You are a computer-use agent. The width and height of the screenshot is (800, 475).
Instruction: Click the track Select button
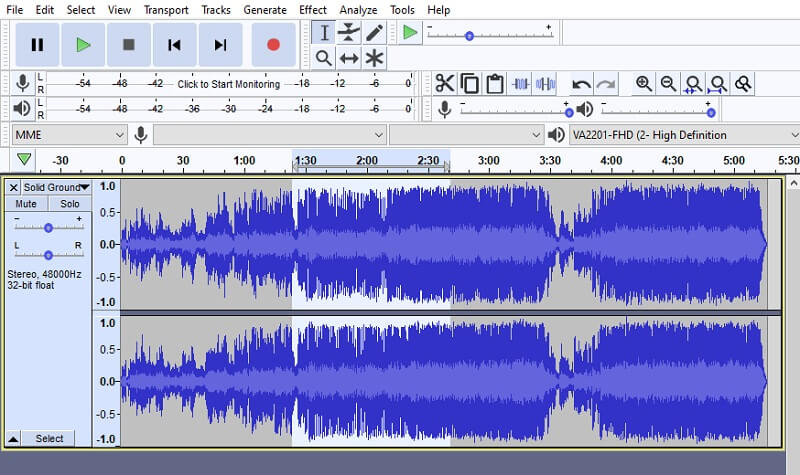point(49,438)
